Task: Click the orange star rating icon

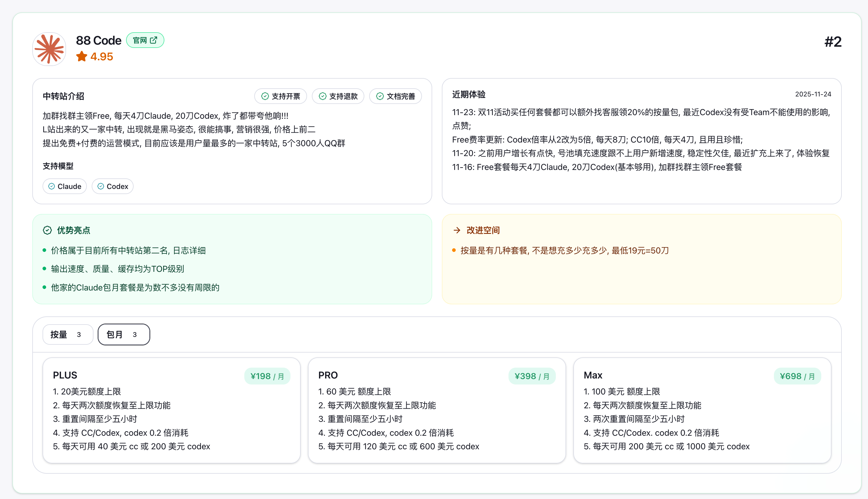Action: [82, 57]
